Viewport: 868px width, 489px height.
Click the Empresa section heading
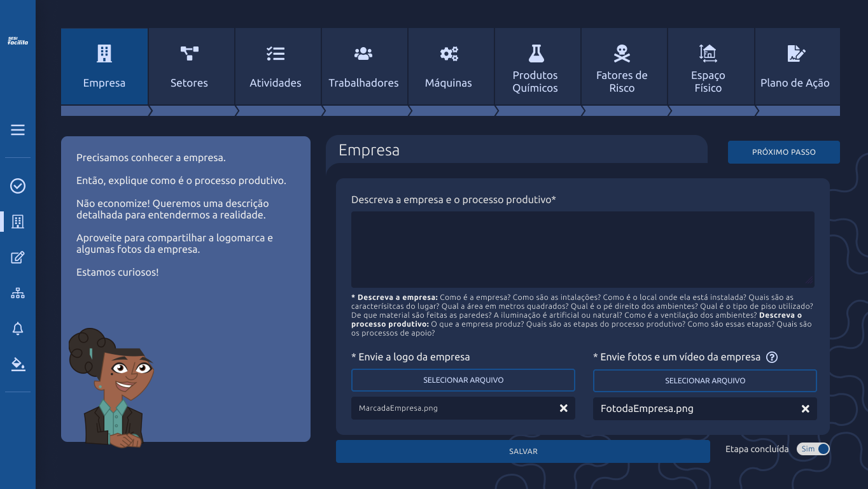coord(369,150)
